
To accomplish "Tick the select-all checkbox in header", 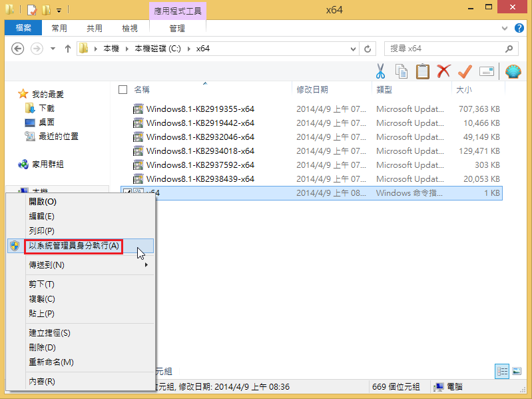I will (x=123, y=89).
